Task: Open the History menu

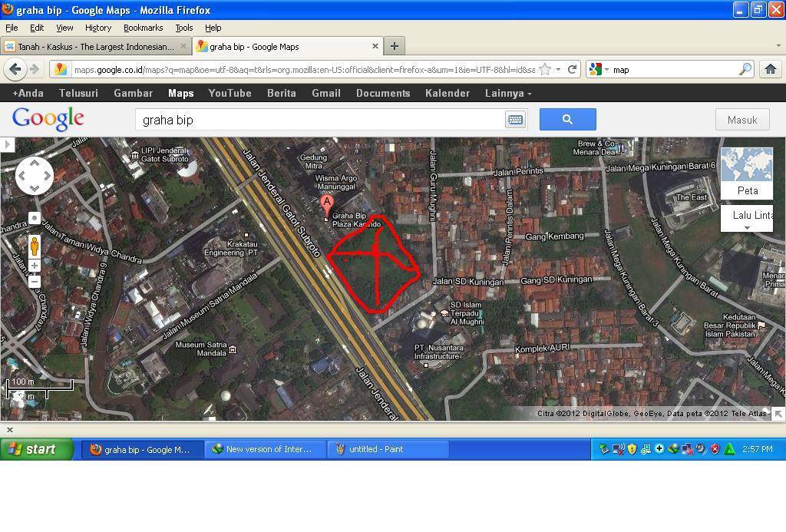Action: pyautogui.click(x=97, y=28)
